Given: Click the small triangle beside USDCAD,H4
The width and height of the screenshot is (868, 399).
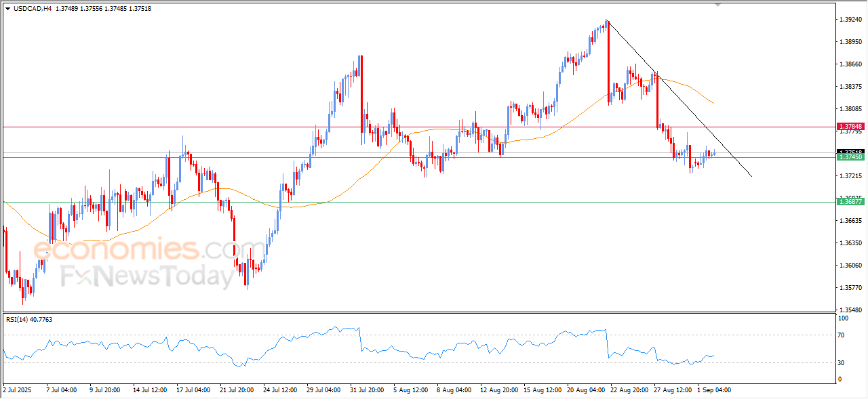Looking at the screenshot, I should pyautogui.click(x=7, y=8).
